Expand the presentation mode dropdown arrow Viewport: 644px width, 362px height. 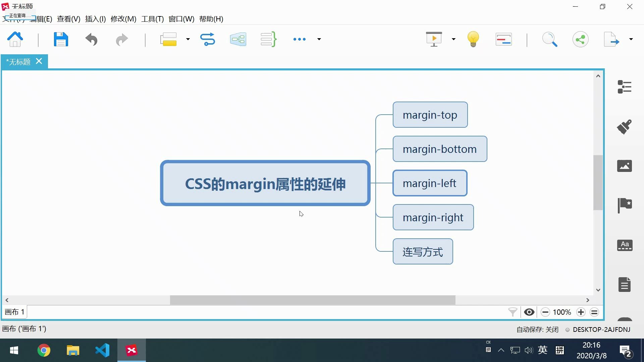coord(453,40)
